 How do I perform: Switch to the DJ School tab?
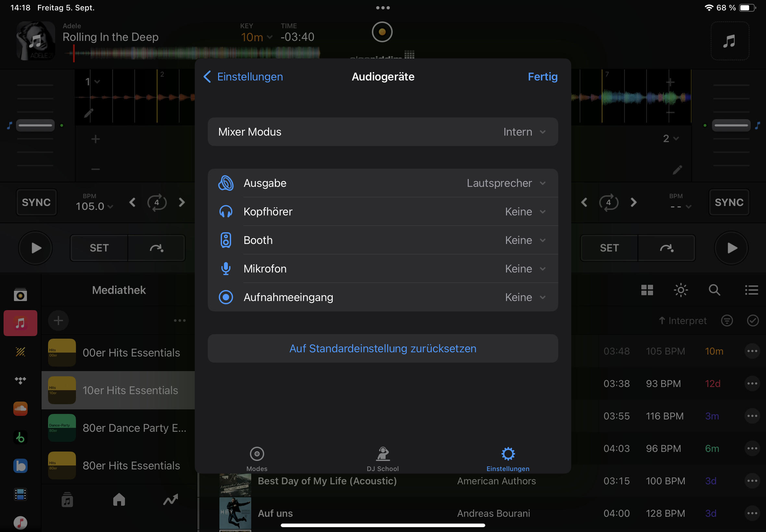(382, 459)
